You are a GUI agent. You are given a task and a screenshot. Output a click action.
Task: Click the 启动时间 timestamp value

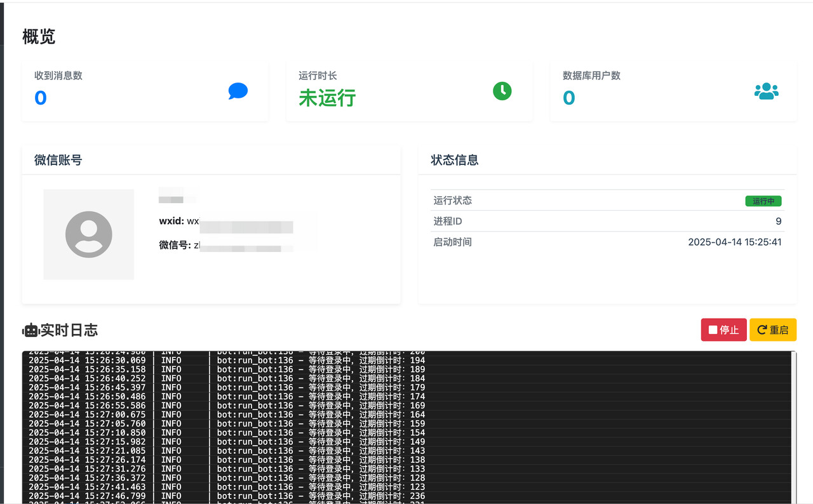[734, 242]
